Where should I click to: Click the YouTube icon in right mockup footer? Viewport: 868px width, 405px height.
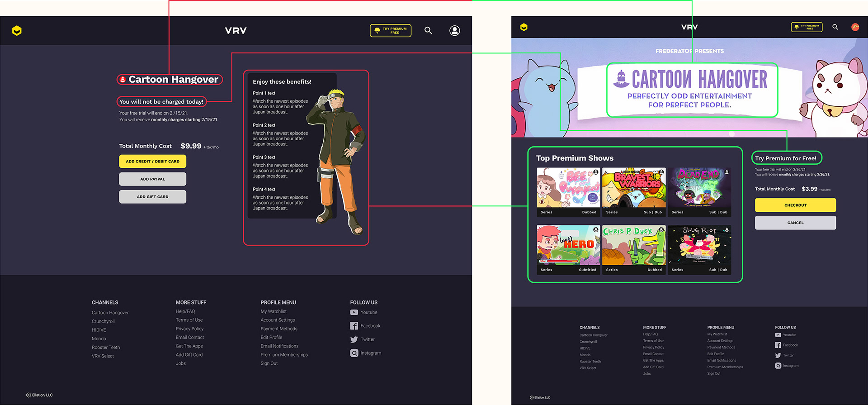click(x=778, y=335)
